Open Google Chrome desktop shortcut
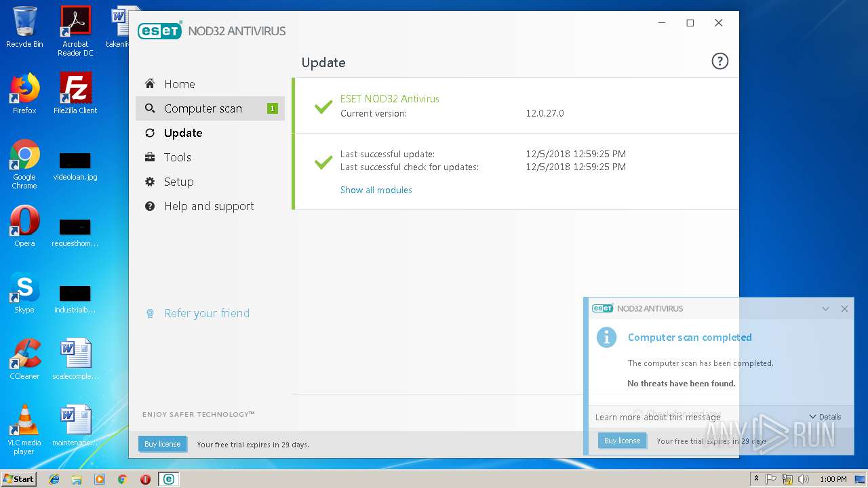 pyautogui.click(x=24, y=164)
